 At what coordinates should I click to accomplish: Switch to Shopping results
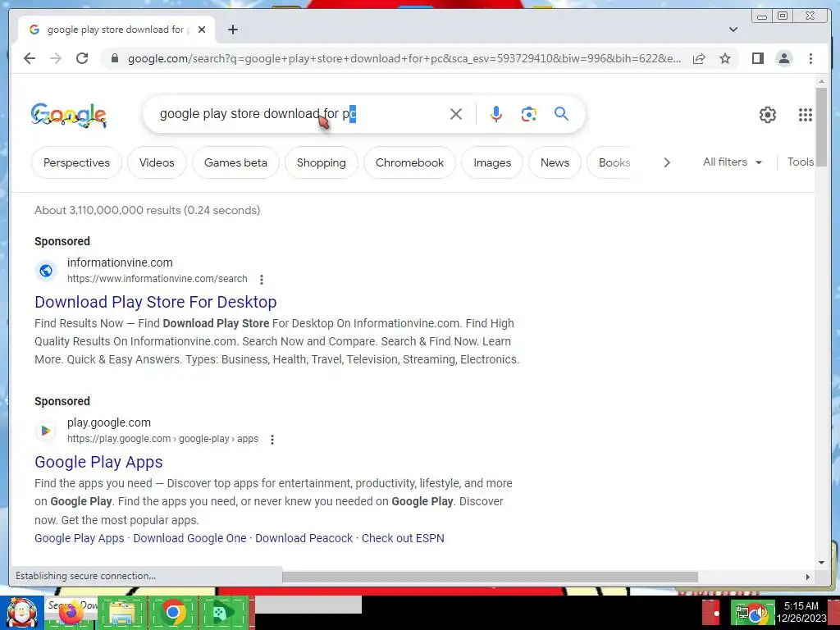(322, 162)
